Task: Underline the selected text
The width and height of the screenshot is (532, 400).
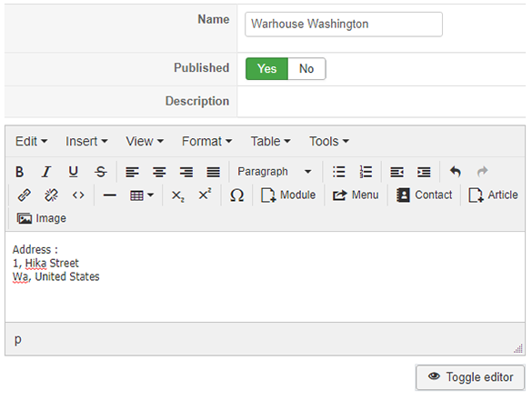Action: pos(74,172)
